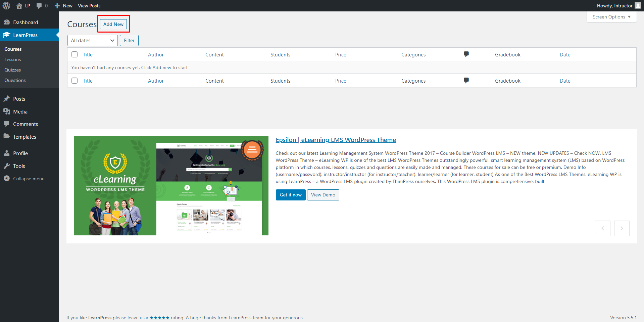Click Content column header text
644x322 pixels.
point(214,54)
